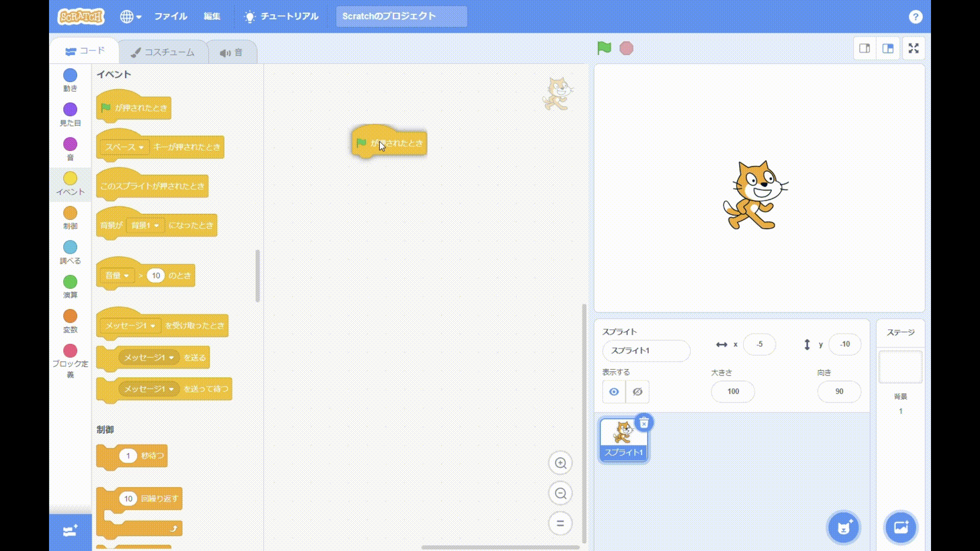
Task: Select the イベント block category icon
Action: pyautogui.click(x=70, y=184)
